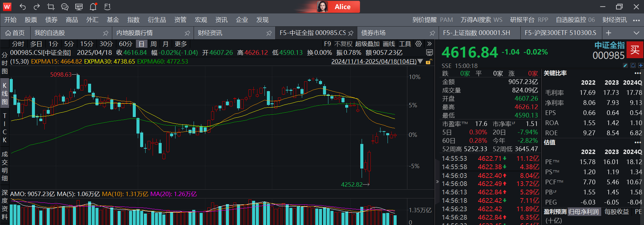644x225 pixels.
Task: Select the 月 monthly chart period
Action: click(x=166, y=44)
